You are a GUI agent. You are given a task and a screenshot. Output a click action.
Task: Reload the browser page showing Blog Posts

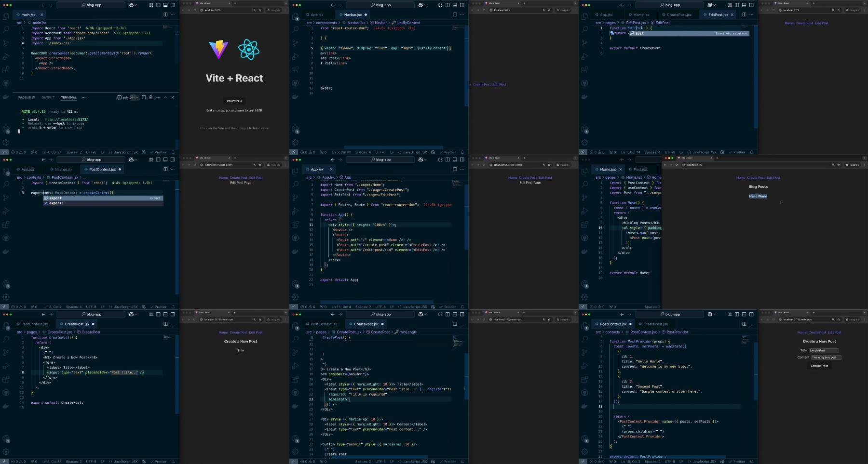(x=677, y=165)
